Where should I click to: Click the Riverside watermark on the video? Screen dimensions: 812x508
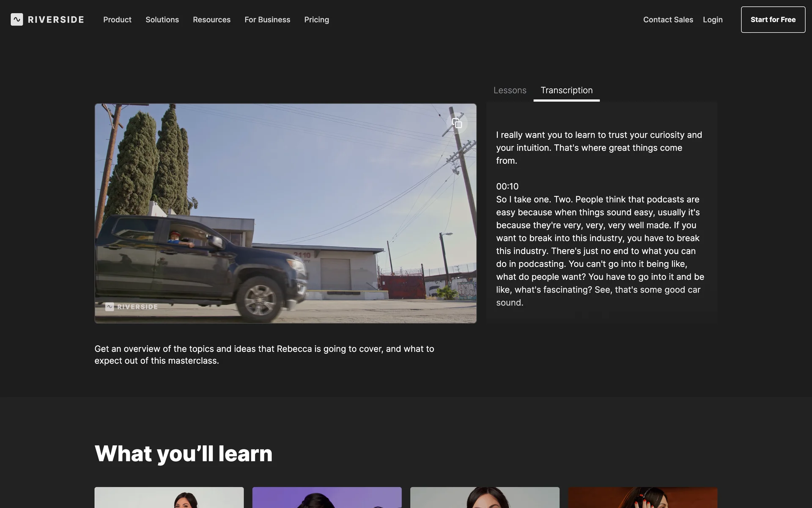coord(132,306)
